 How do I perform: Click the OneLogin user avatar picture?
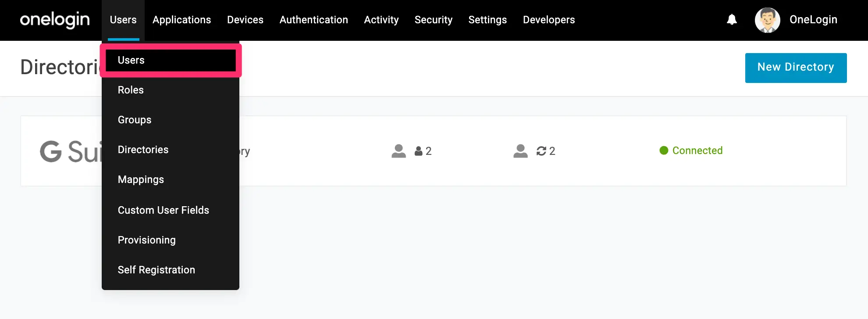(x=767, y=20)
